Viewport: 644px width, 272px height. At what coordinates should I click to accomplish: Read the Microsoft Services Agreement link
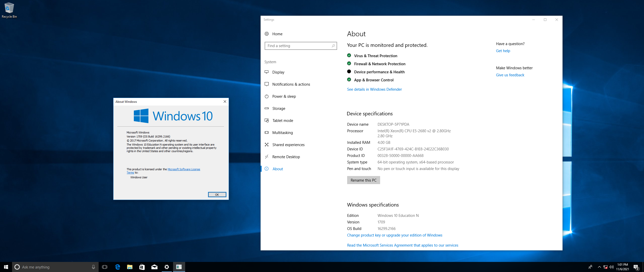coord(403,245)
